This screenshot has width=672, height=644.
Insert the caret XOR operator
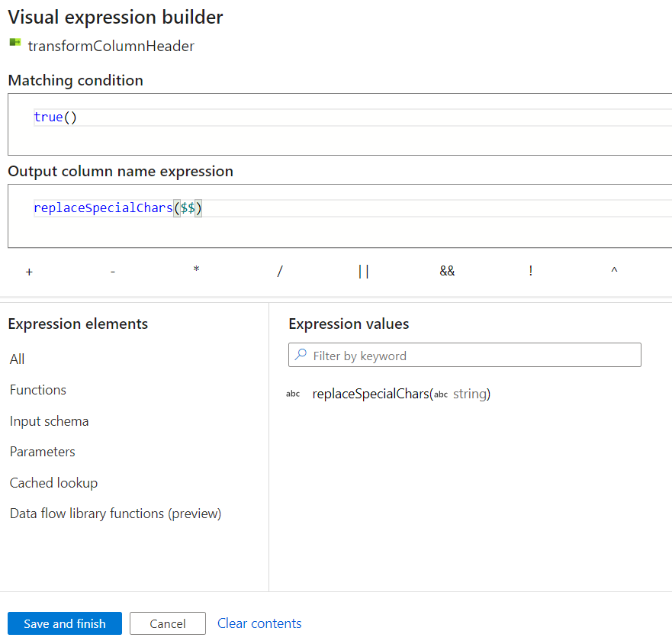coord(614,271)
